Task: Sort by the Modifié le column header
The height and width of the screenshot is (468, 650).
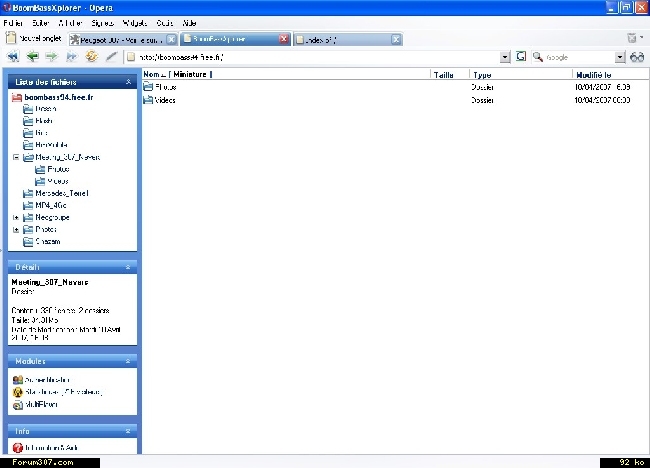Action: click(x=594, y=75)
